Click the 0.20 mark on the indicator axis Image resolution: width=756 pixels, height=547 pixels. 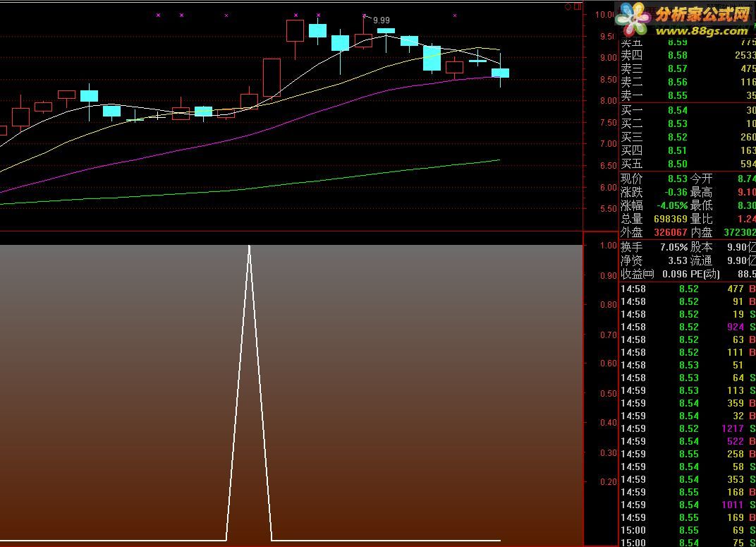pyautogui.click(x=608, y=482)
